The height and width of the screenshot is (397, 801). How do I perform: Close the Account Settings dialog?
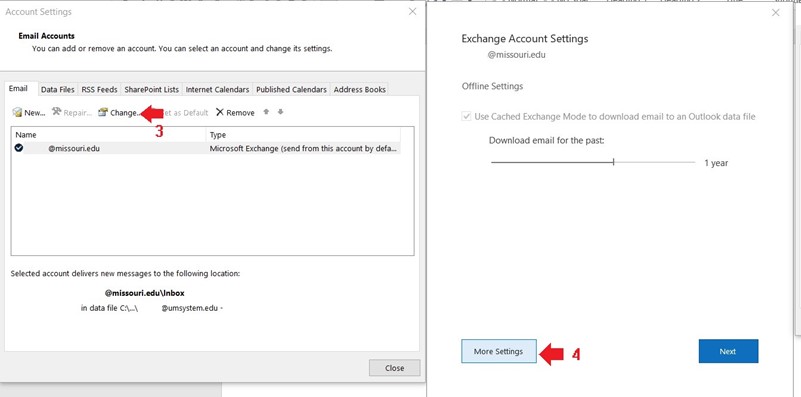coord(394,368)
